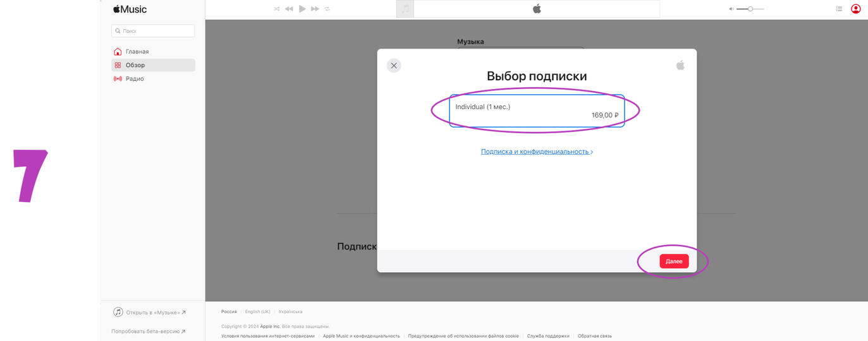Open the playback queue list
This screenshot has width=868, height=341.
pyautogui.click(x=839, y=9)
